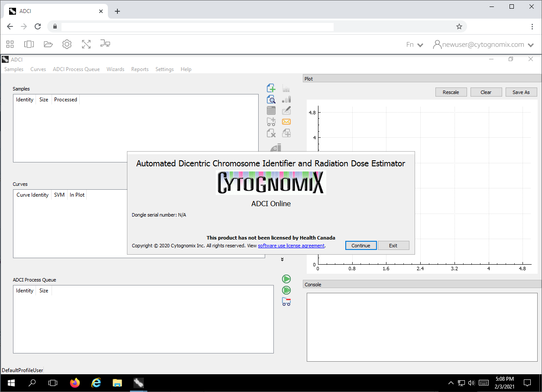
Task: Click the view sample magnifier icon
Action: coord(271,99)
